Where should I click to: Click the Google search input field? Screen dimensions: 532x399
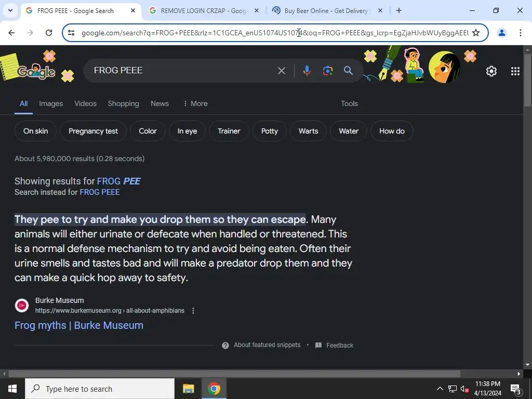183,70
